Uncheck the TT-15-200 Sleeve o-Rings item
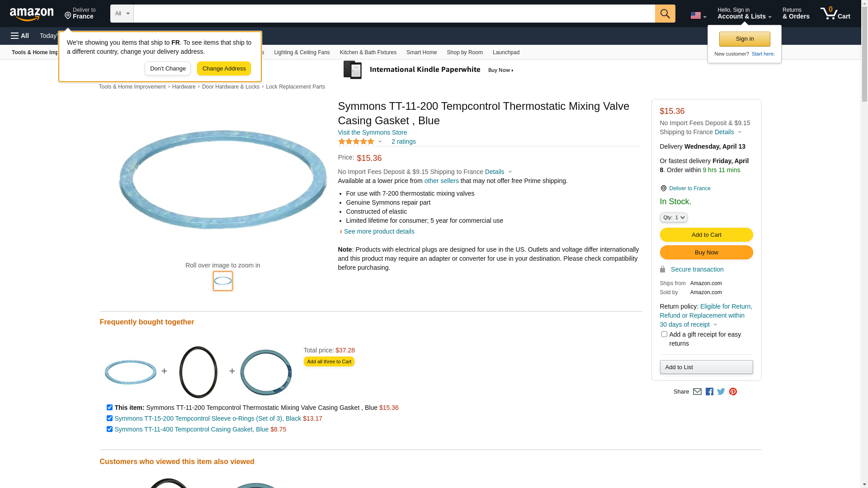The image size is (868, 488). click(x=109, y=418)
